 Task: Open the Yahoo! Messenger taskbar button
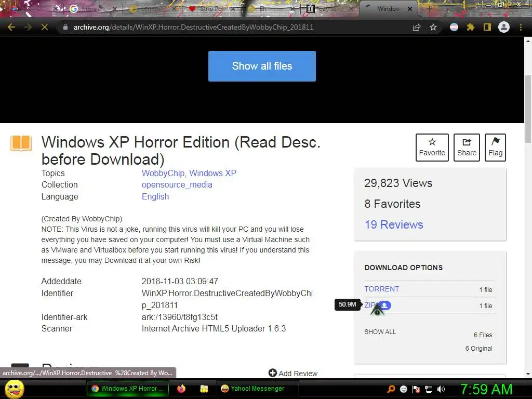tap(257, 389)
